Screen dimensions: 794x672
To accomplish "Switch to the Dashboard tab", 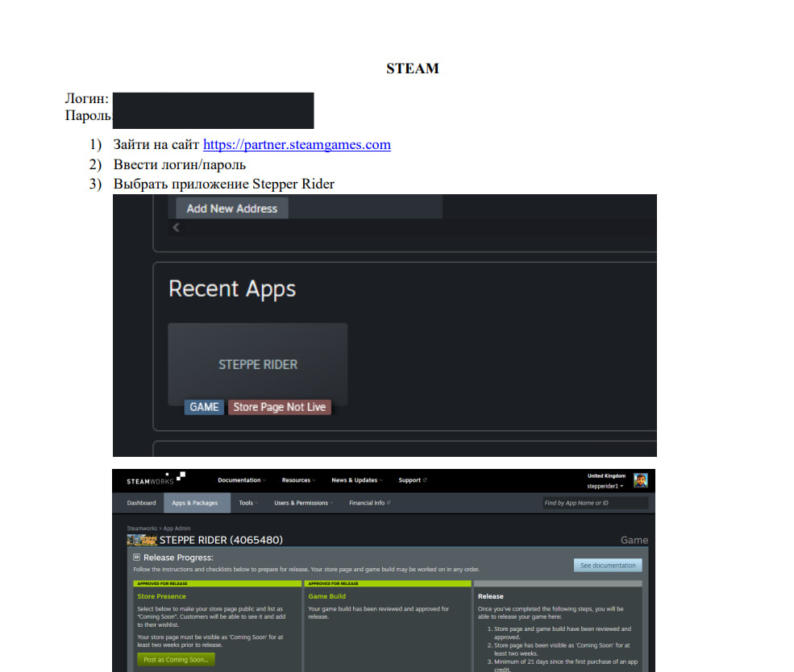I will [141, 503].
